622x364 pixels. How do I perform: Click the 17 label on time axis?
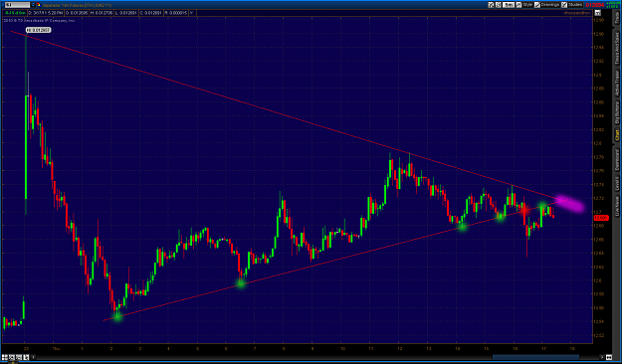[x=543, y=348]
